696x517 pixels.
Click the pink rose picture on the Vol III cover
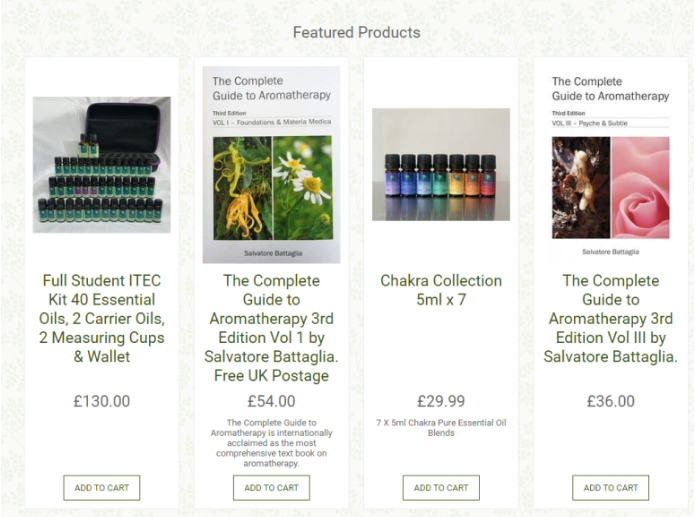[641, 188]
